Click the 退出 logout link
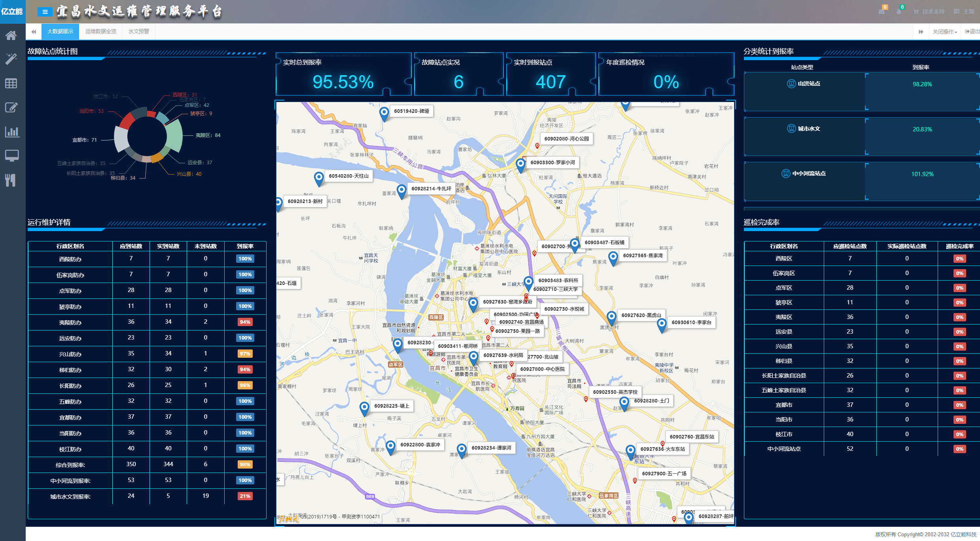 (x=972, y=32)
